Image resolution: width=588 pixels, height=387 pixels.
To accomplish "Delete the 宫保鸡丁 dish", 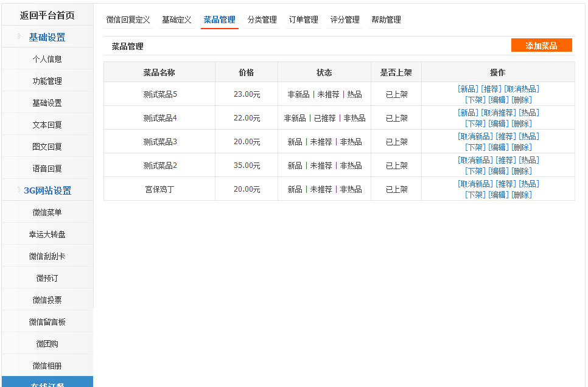I will coord(521,195).
